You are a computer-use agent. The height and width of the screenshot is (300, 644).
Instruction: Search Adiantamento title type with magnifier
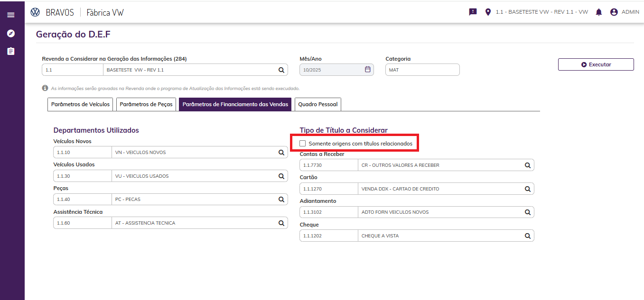528,212
